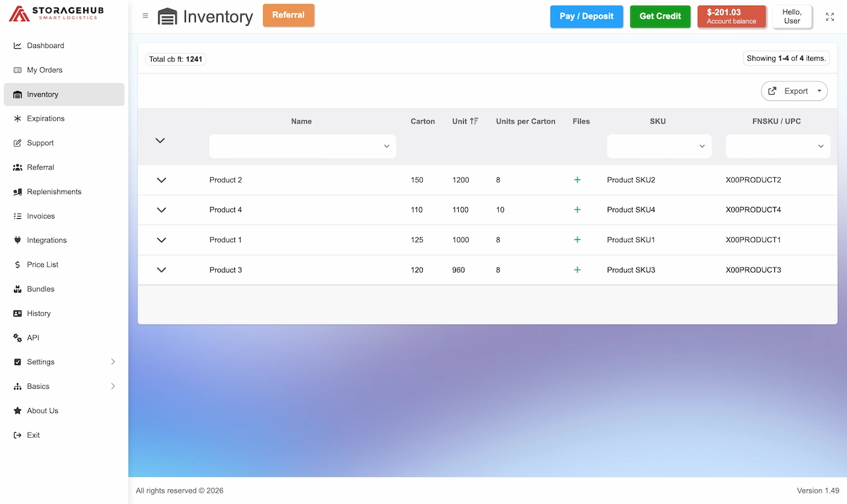The image size is (847, 504).
Task: Select Inventory in the sidebar
Action: point(64,95)
